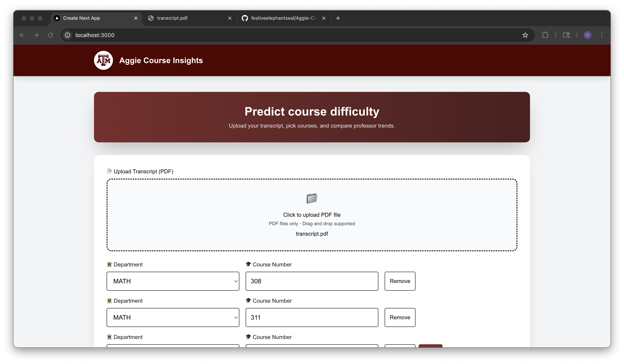Open the tab search icon in toolbar
Screen dimensions: 624x364
click(566, 35)
